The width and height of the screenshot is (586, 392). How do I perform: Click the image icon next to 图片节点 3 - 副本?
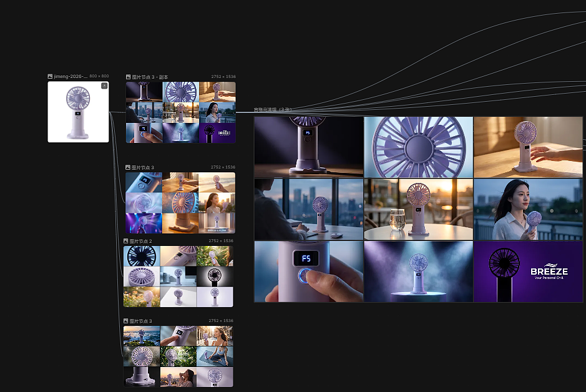[x=128, y=77]
